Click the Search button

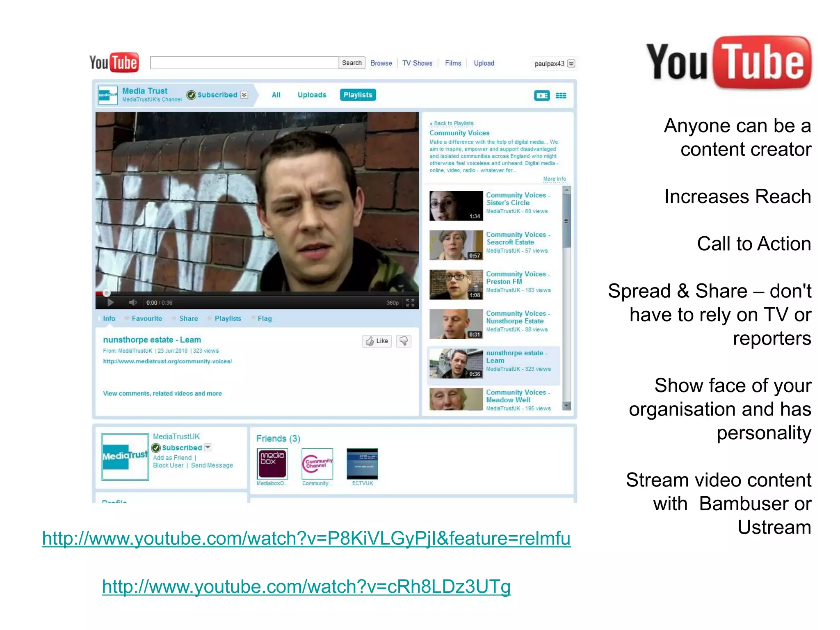pos(352,63)
